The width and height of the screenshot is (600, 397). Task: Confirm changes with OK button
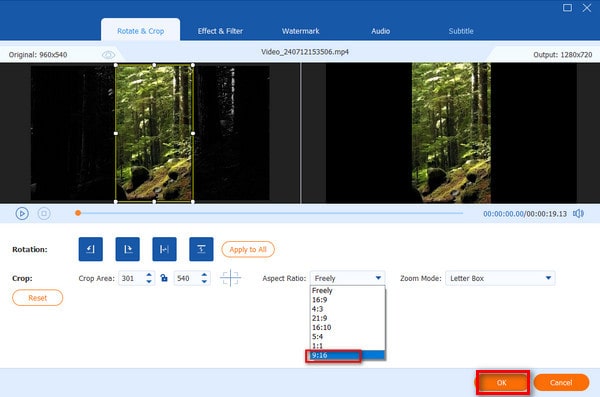(x=502, y=382)
